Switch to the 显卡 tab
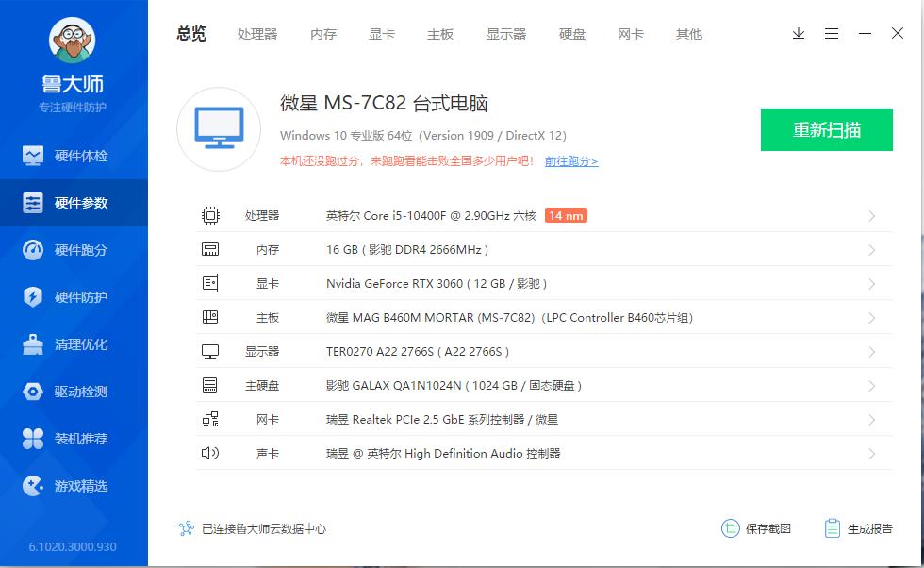Image resolution: width=924 pixels, height=568 pixels. click(x=381, y=34)
